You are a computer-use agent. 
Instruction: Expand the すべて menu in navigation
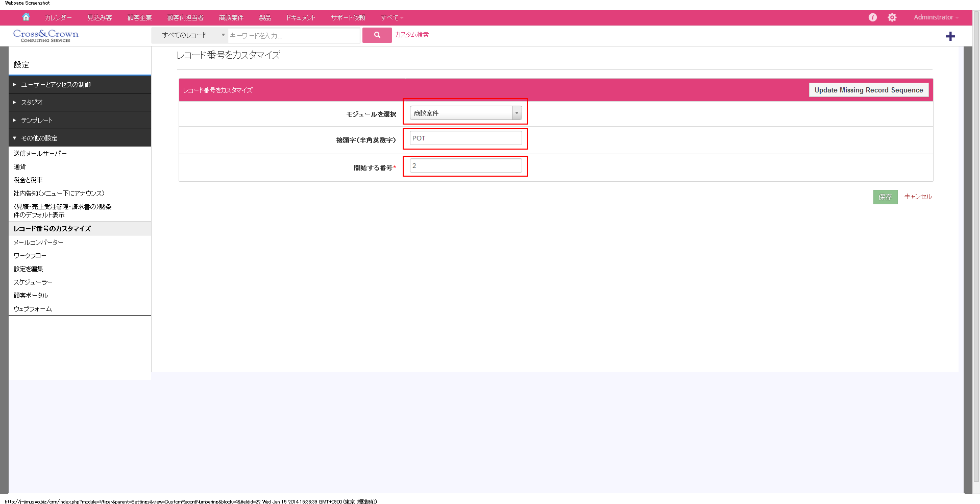click(391, 18)
